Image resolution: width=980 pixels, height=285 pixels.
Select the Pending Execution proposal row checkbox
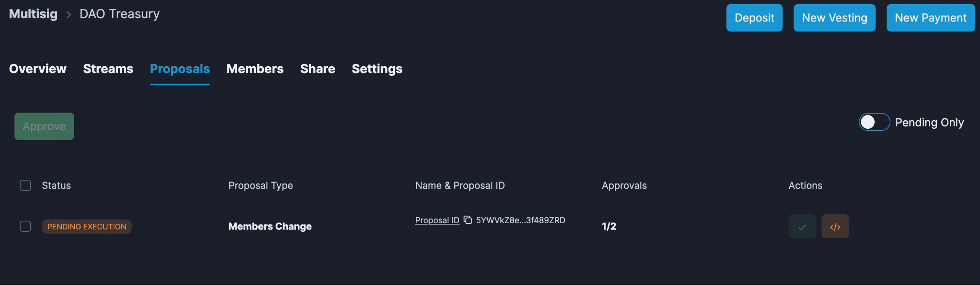25,226
